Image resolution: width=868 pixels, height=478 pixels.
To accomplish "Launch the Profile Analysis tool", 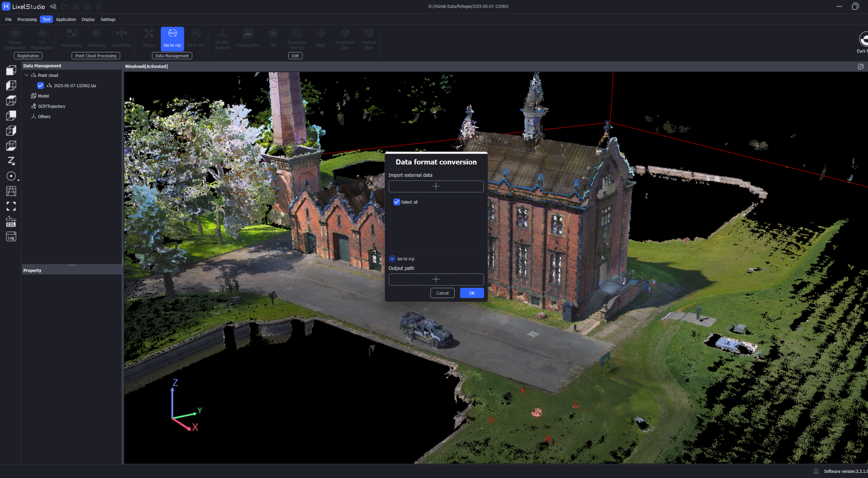I will 222,38.
